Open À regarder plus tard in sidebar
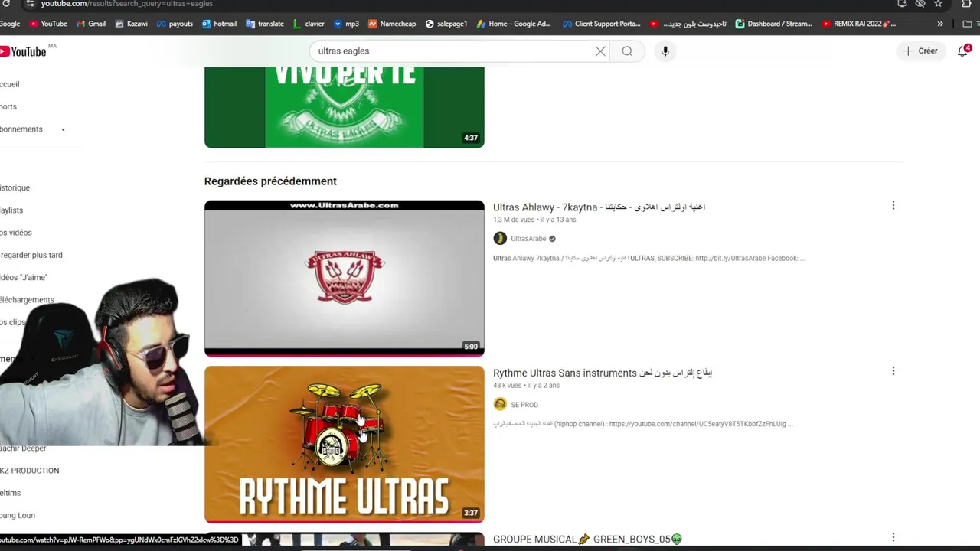Viewport: 980px width, 551px height. click(31, 255)
